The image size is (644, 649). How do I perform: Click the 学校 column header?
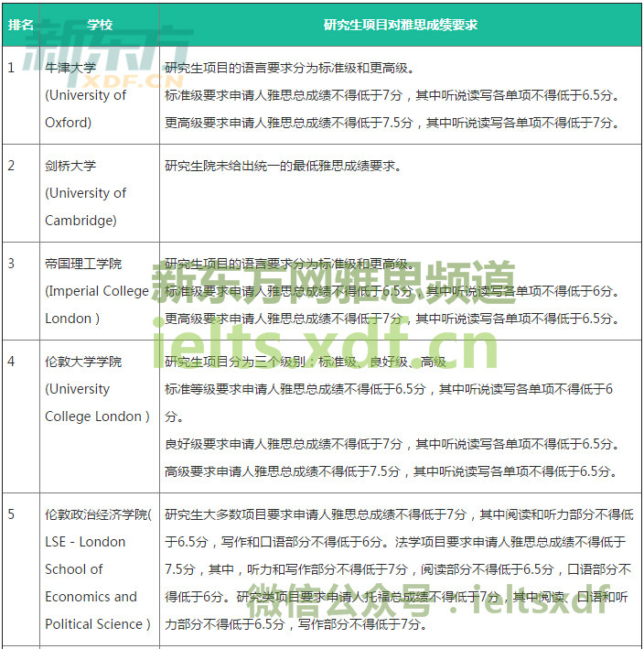click(100, 25)
